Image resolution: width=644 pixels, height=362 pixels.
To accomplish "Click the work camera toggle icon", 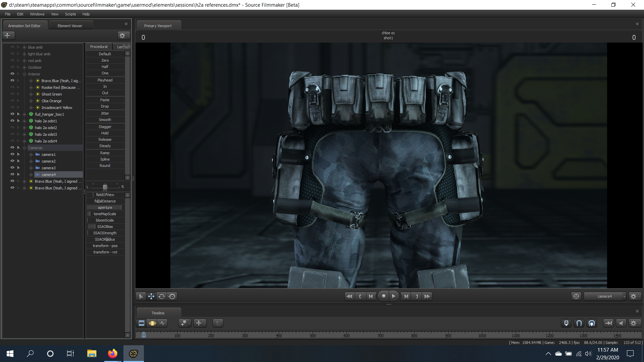I will click(576, 296).
